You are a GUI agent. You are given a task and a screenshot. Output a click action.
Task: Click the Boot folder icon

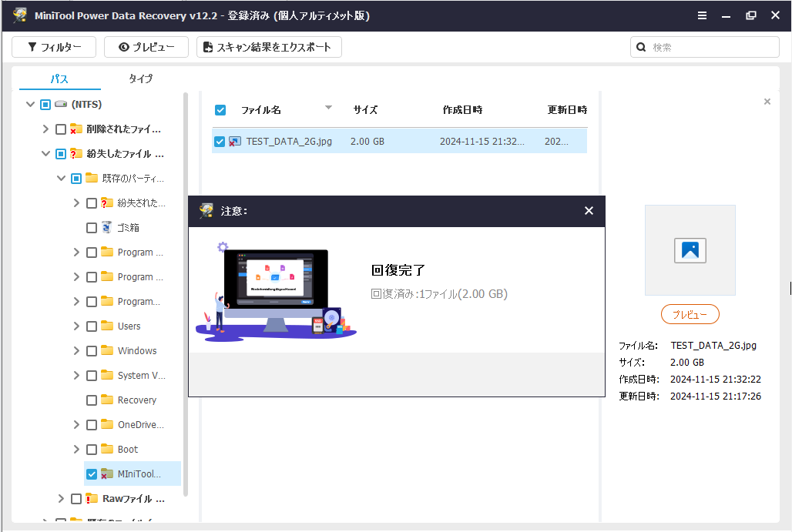[106, 449]
